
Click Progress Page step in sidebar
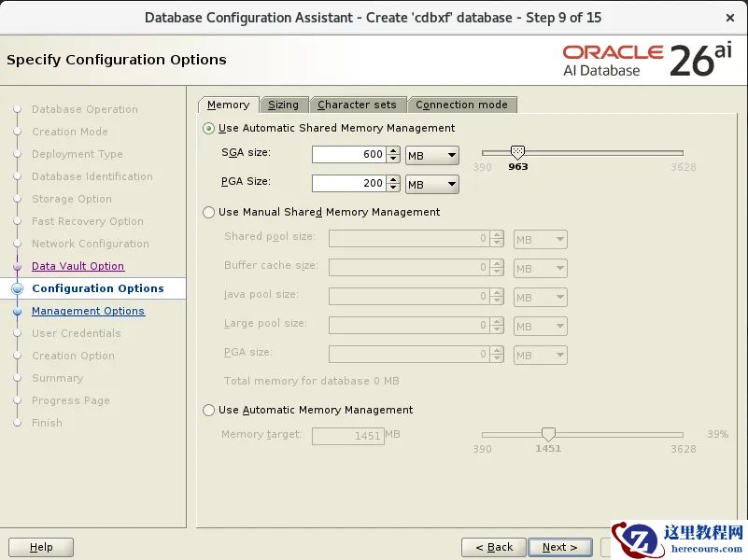(71, 400)
